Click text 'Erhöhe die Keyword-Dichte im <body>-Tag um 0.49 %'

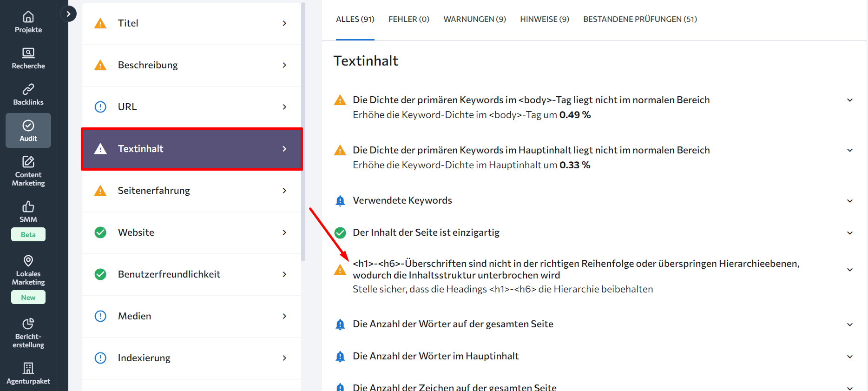pos(472,115)
